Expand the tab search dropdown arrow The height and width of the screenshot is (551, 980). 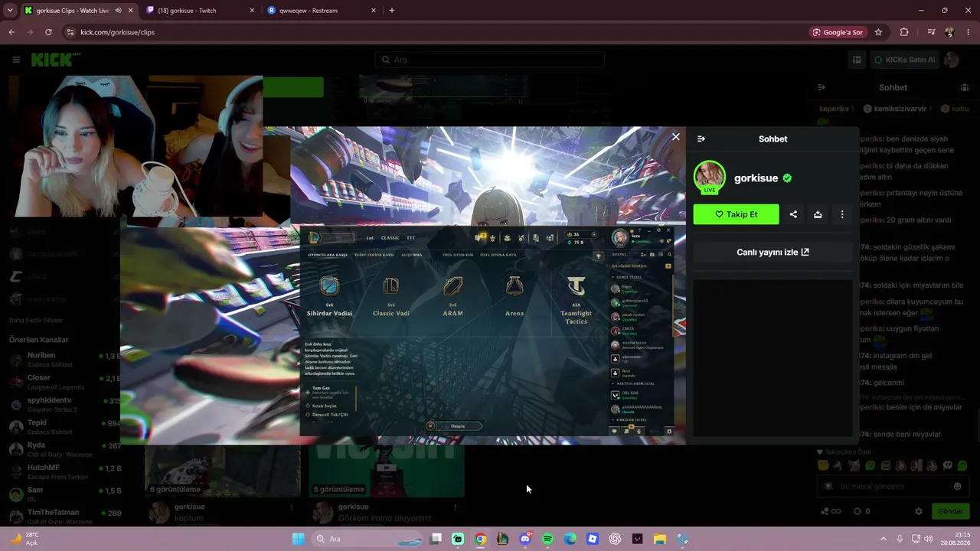click(x=10, y=11)
